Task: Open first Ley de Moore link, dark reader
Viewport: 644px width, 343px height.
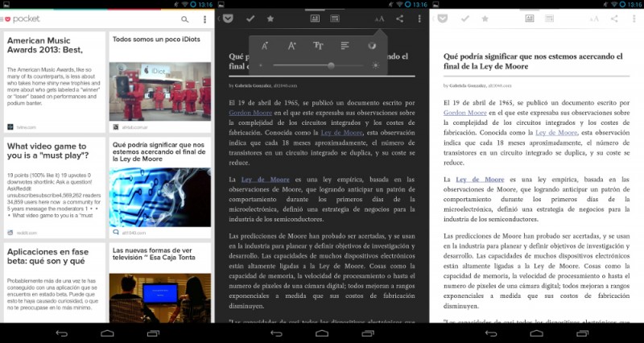Action: (341, 133)
